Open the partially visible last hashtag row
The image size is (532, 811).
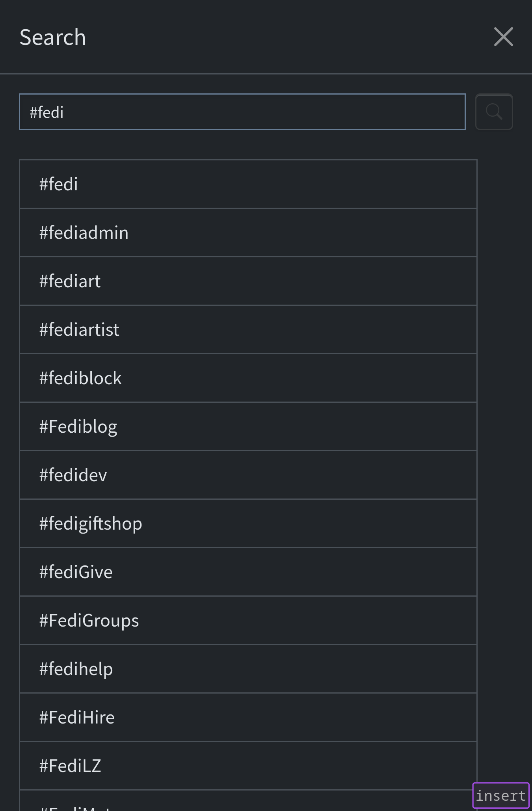[x=248, y=801]
